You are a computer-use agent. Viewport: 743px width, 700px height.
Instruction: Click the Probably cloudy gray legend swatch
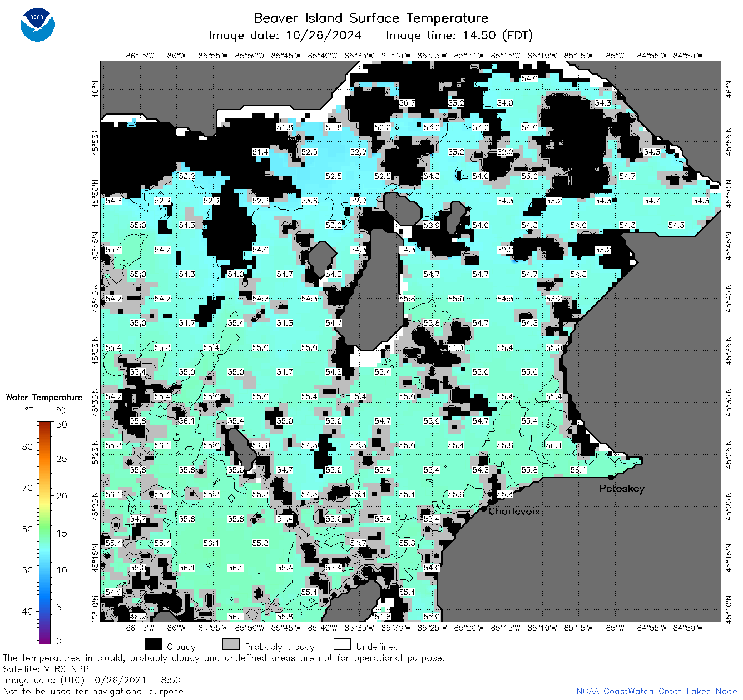(x=231, y=644)
